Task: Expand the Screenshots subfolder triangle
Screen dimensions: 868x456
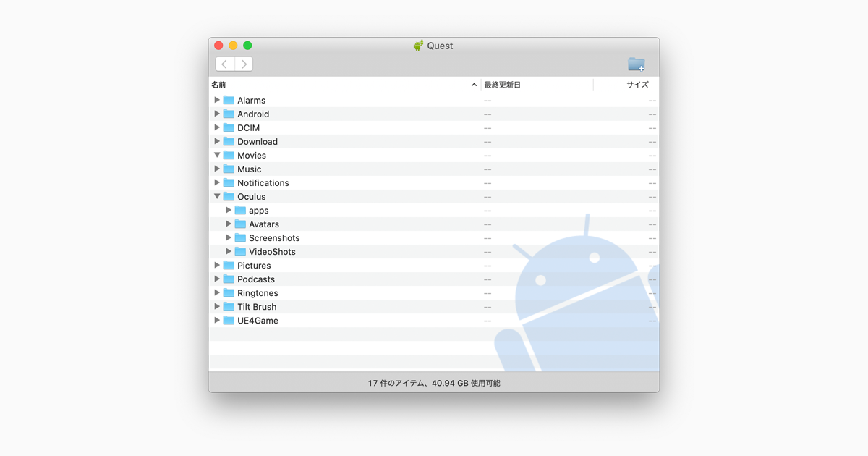Action: (x=229, y=237)
